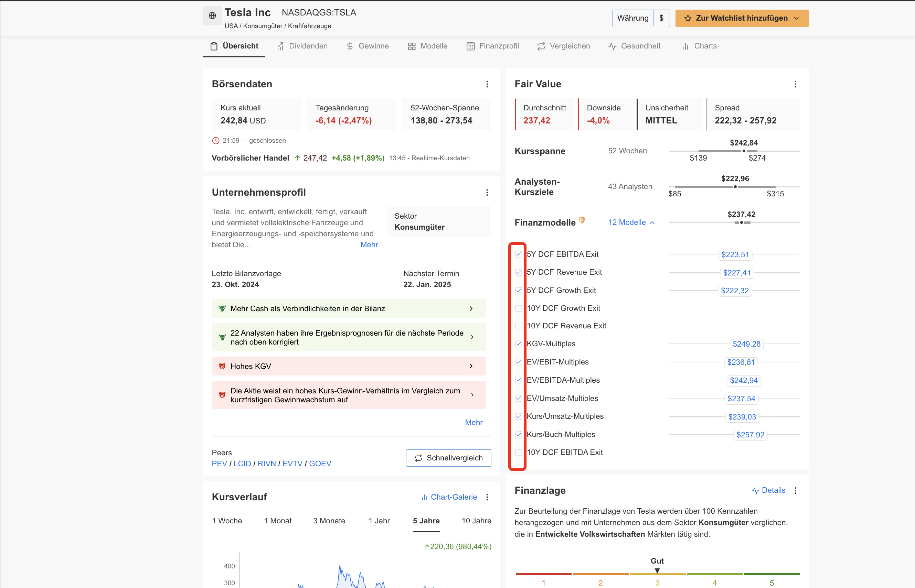Screen dimensions: 915x588
Task: Click the swap icon in the Schnellvergleich button
Action: point(418,458)
